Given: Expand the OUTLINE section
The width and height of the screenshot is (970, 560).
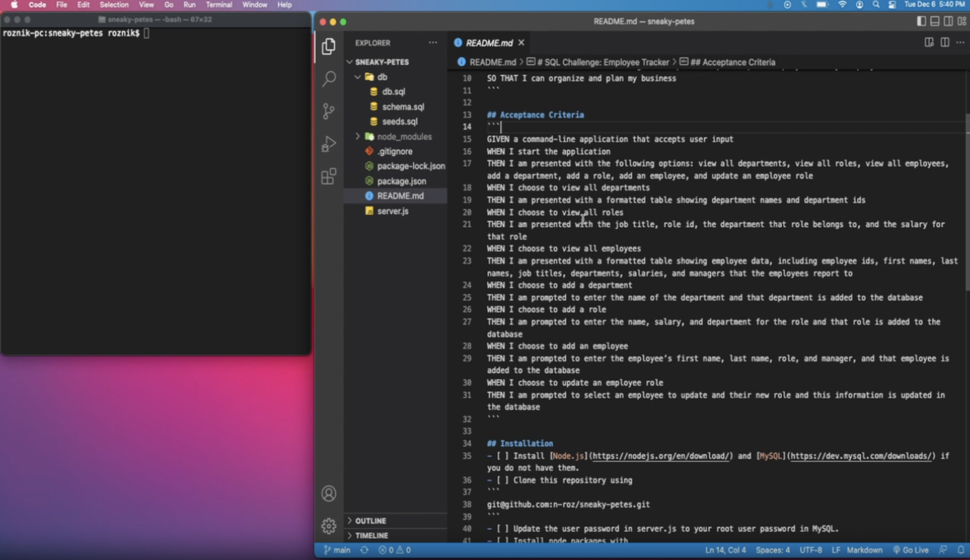Looking at the screenshot, I should (x=371, y=521).
